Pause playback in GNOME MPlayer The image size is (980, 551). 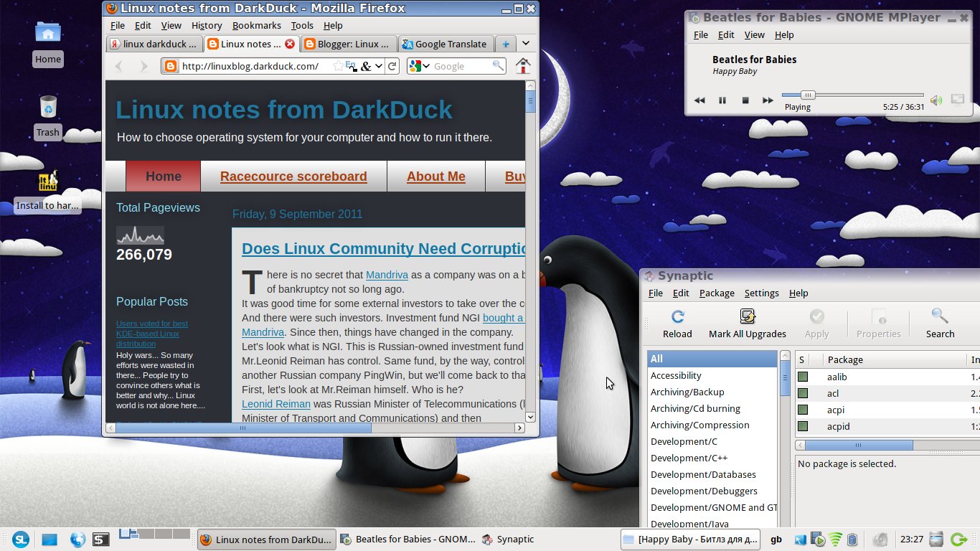[x=722, y=100]
